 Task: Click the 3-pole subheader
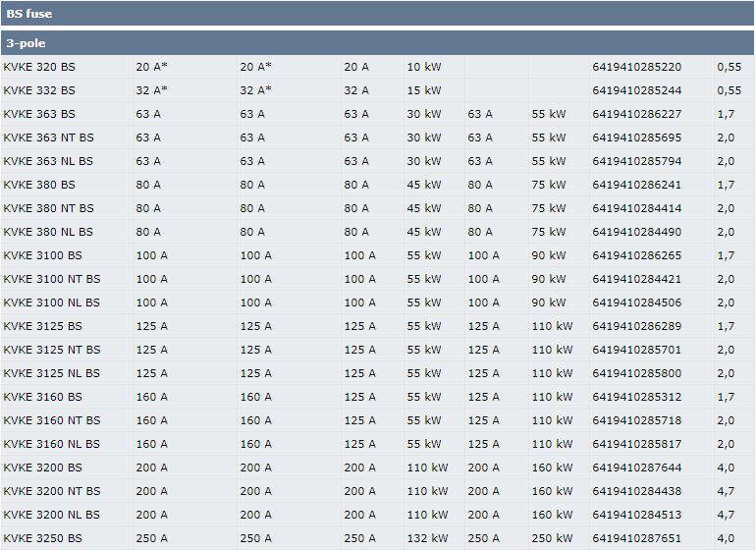(x=378, y=43)
